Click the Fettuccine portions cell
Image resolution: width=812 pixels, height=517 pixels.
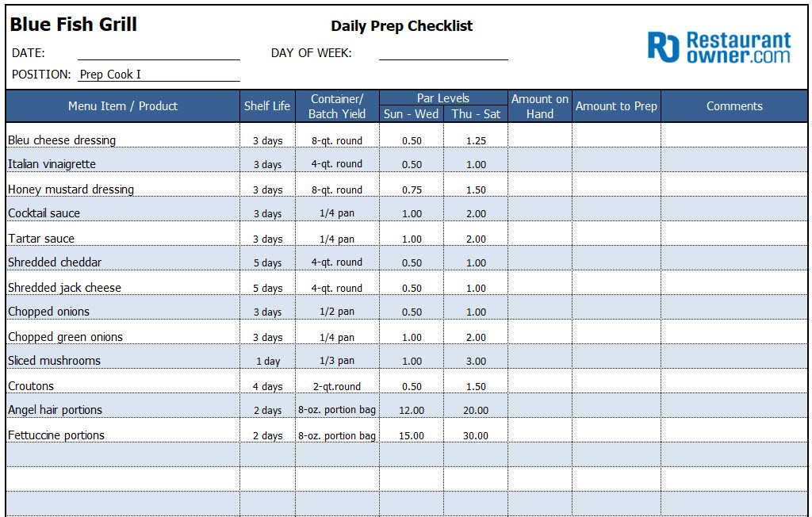click(x=123, y=431)
